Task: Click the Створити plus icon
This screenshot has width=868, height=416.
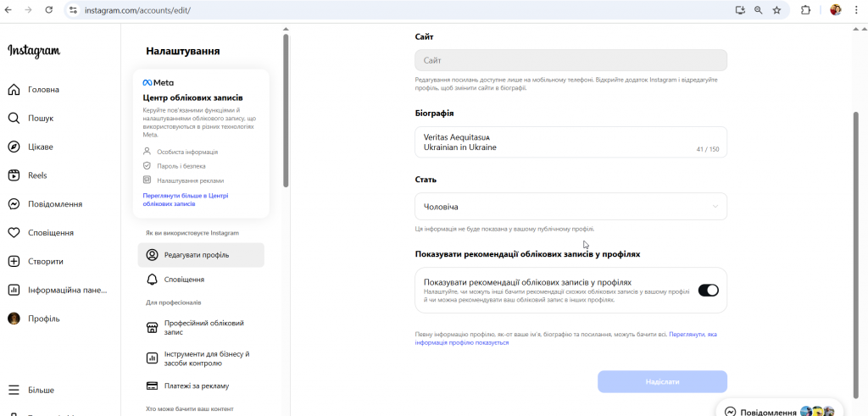Action: (14, 262)
